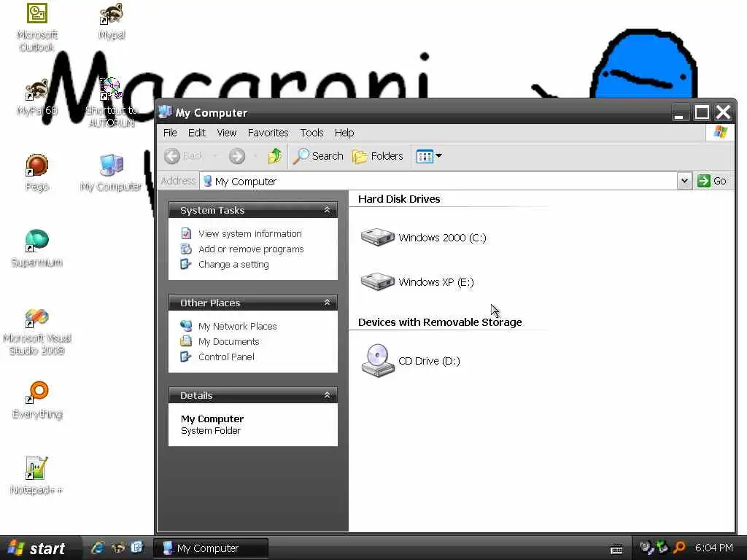Click the Go button
747x560 pixels.
712,181
